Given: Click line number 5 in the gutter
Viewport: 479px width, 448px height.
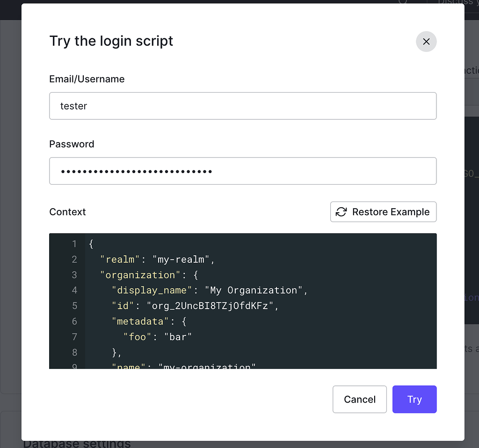Looking at the screenshot, I should (x=74, y=306).
